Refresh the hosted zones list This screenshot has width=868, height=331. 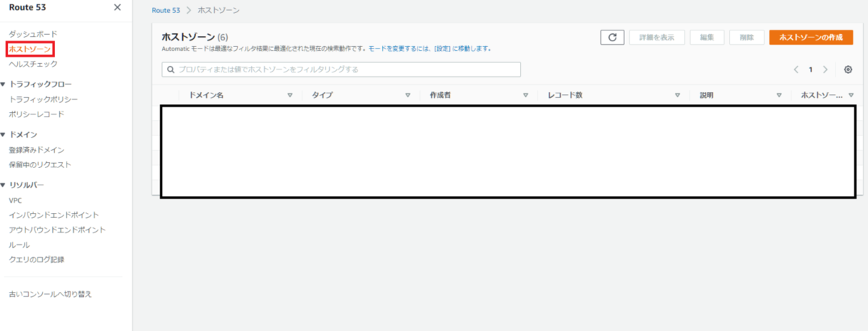612,38
